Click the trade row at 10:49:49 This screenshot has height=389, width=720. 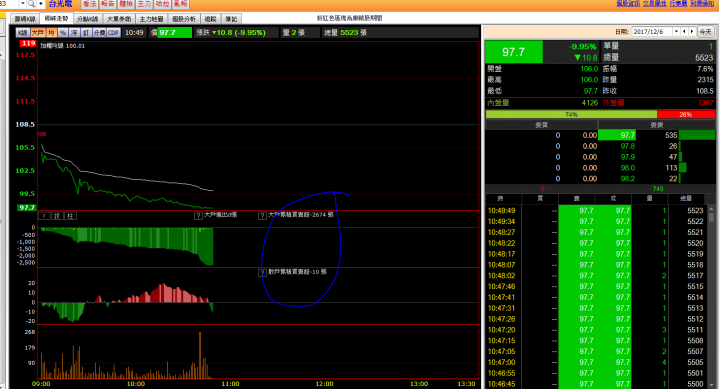pos(596,210)
